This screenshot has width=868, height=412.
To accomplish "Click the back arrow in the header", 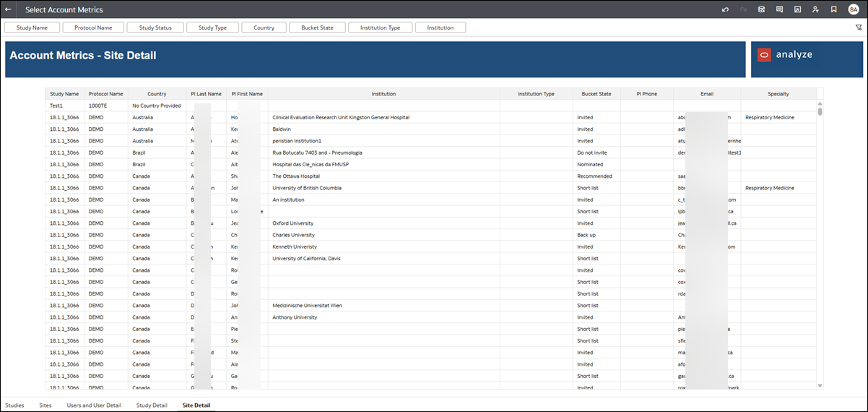I will [x=8, y=9].
